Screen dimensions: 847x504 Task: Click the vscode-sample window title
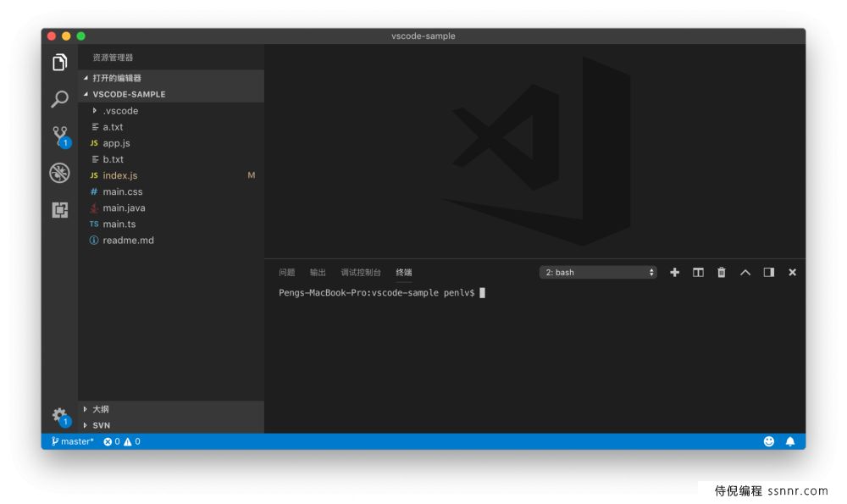[423, 36]
